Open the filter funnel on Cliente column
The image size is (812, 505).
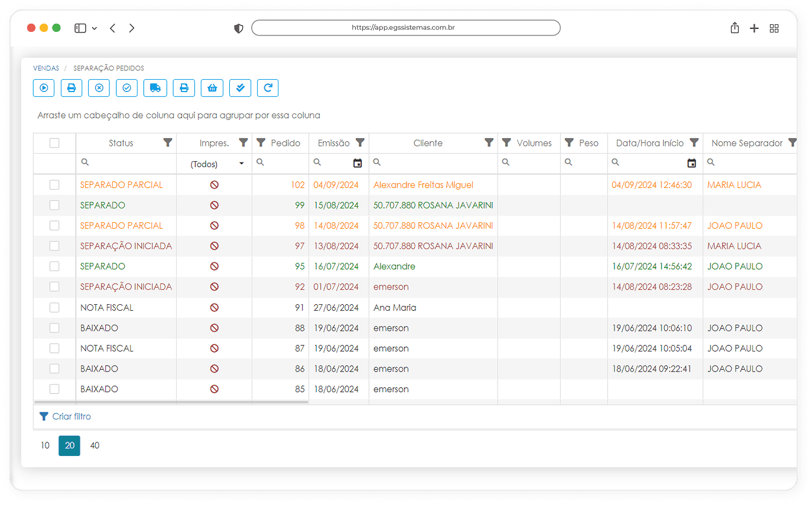[x=489, y=142]
